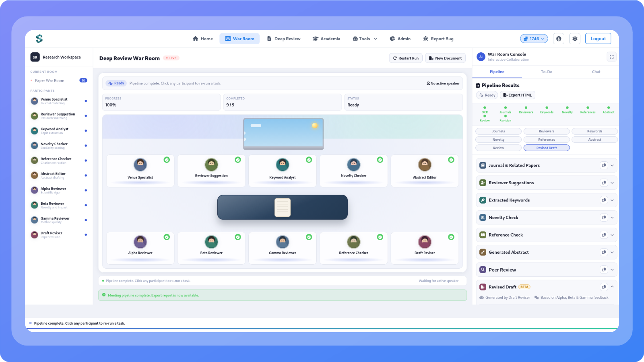Click the OCR pipeline step dot
The width and height of the screenshot is (644, 362).
[x=485, y=108]
